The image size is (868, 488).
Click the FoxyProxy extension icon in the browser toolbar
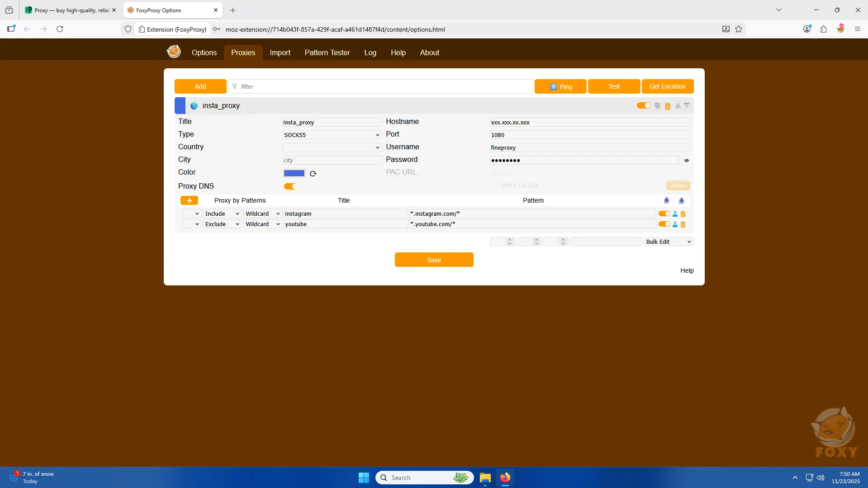click(x=840, y=29)
